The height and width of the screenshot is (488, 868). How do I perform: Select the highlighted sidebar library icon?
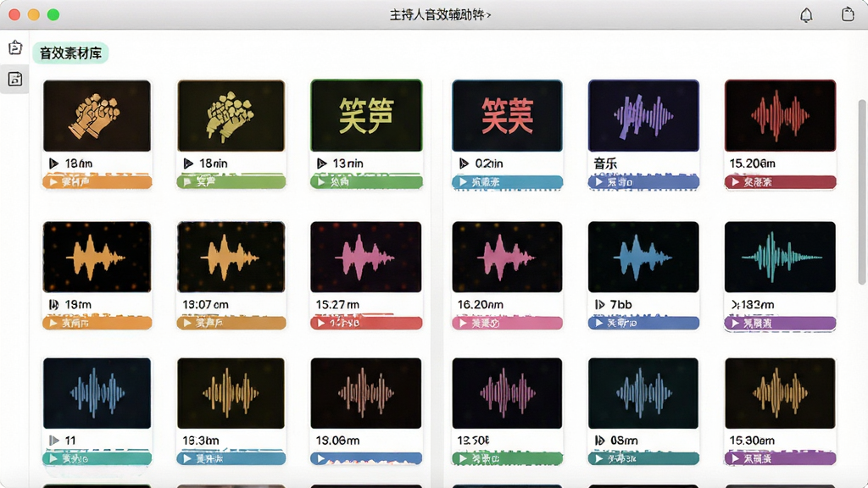pos(15,79)
